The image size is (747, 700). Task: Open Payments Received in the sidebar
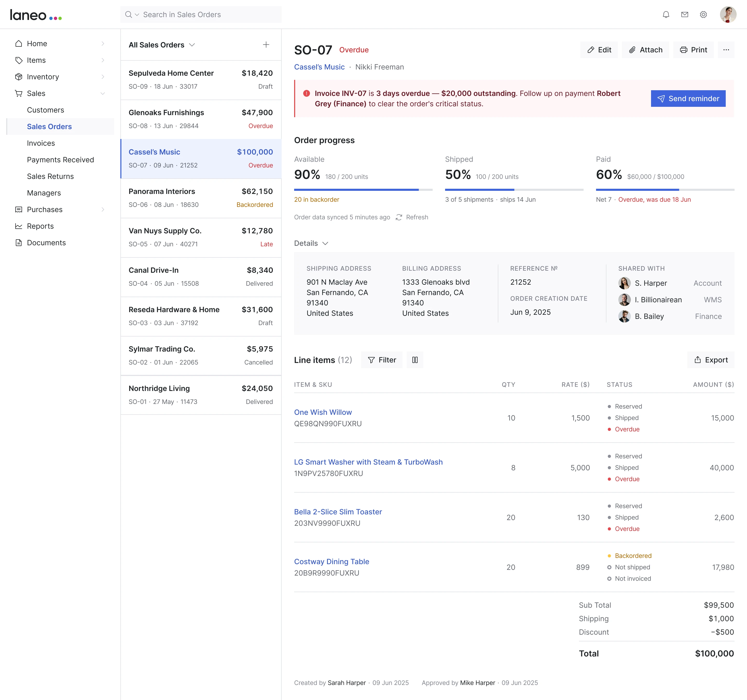[x=60, y=160]
